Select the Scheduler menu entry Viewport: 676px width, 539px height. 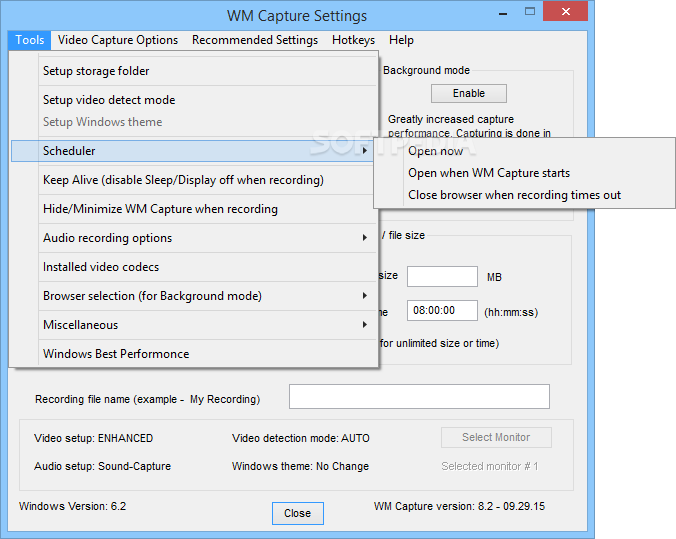(192, 151)
